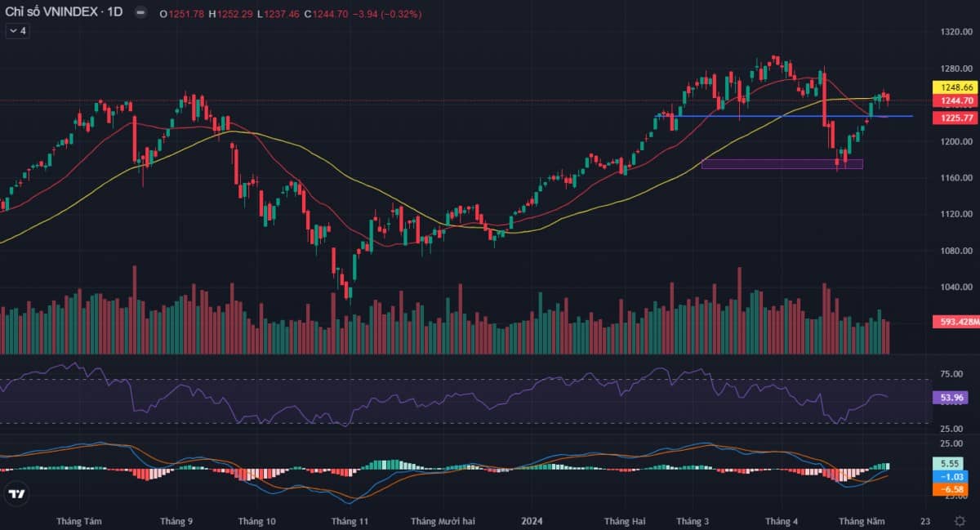The height and width of the screenshot is (530, 980).
Task: Select the Tháng Hai time axis label
Action: coord(625,521)
